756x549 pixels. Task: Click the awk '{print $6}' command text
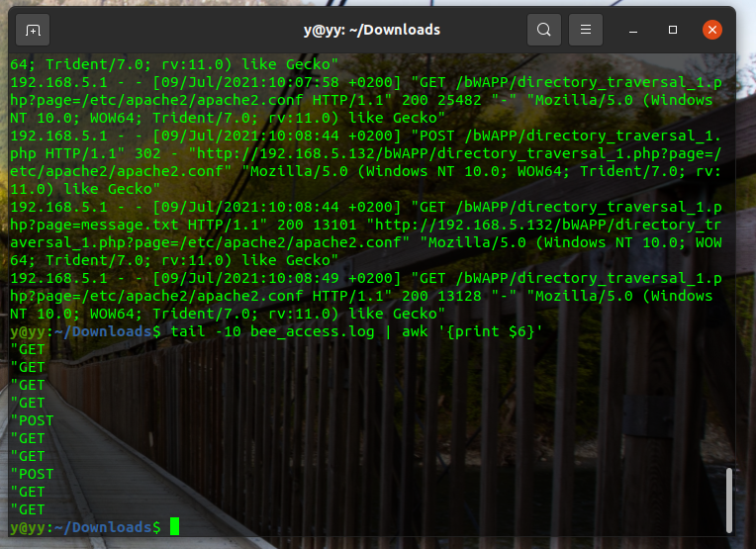[x=472, y=331]
